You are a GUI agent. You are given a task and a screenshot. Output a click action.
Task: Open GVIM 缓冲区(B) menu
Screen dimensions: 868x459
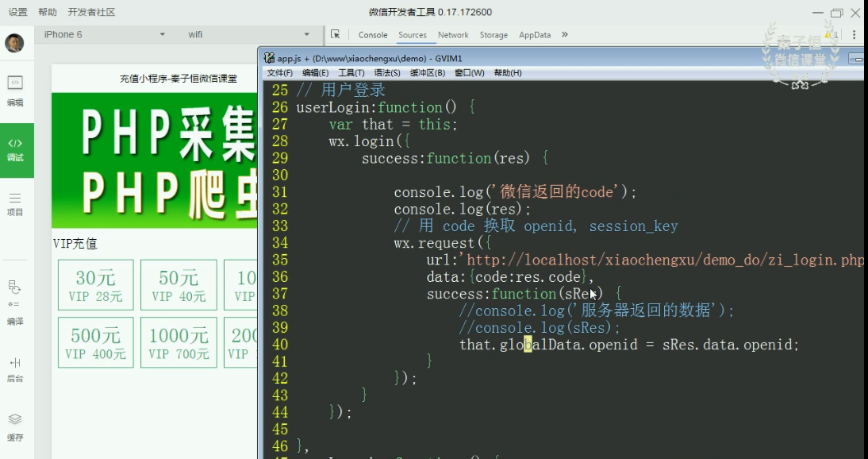click(428, 73)
